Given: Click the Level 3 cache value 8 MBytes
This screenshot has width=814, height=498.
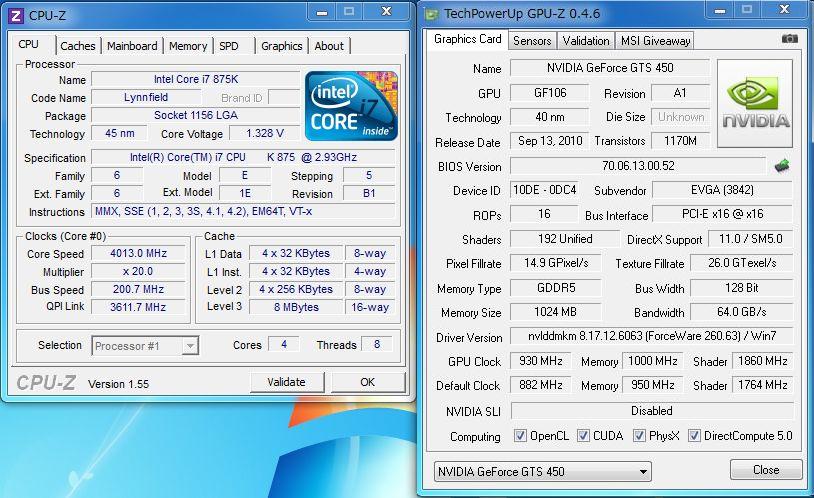Looking at the screenshot, I should pos(296,307).
